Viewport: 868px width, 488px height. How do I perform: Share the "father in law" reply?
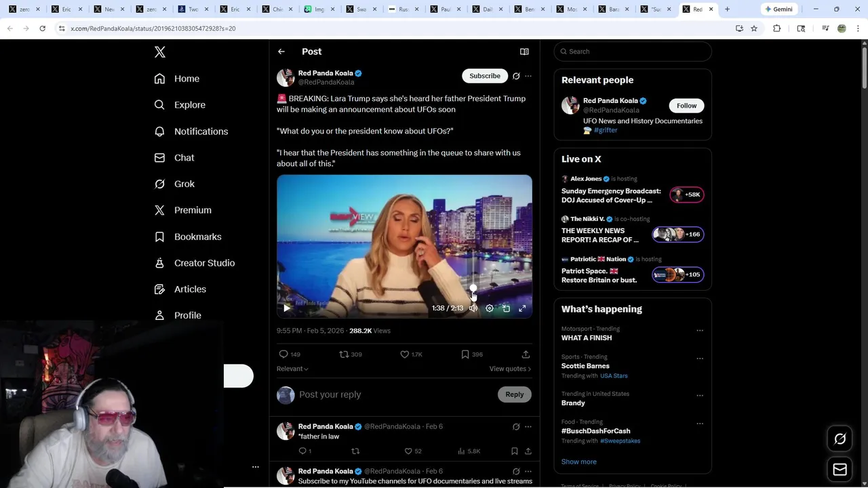[x=528, y=451]
